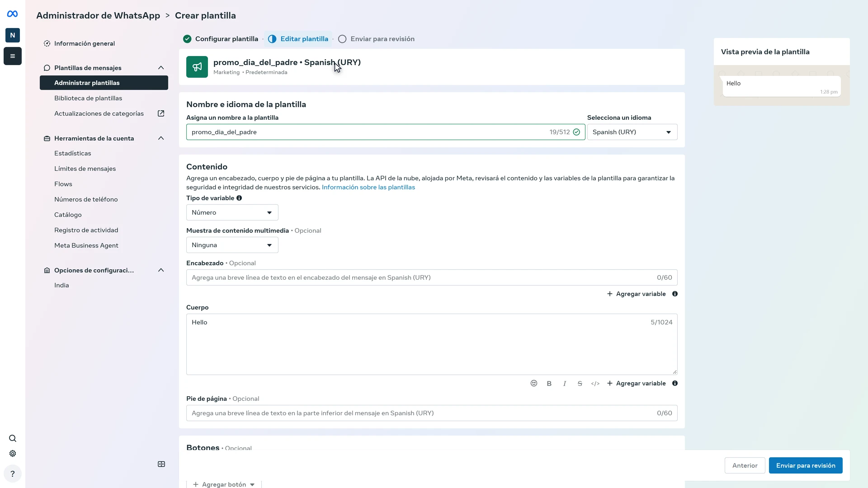
Task: Show info next to header Agregar variable
Action: (675, 294)
